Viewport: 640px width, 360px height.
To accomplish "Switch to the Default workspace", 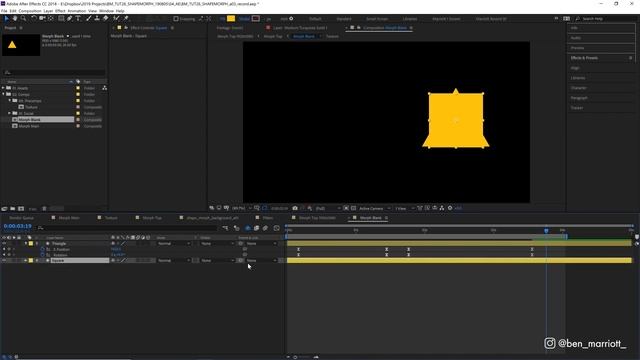I will pos(315,19).
